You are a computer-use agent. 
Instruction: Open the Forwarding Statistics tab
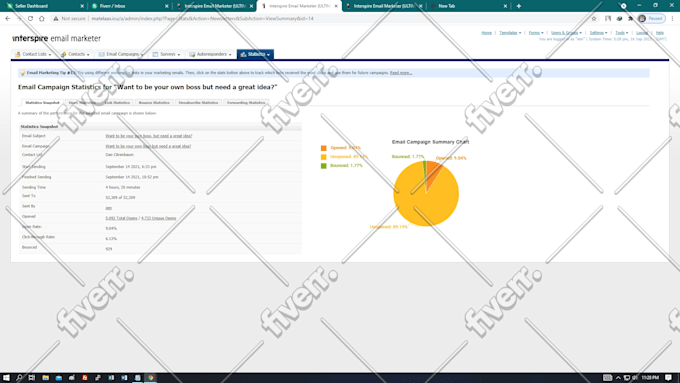coord(246,103)
